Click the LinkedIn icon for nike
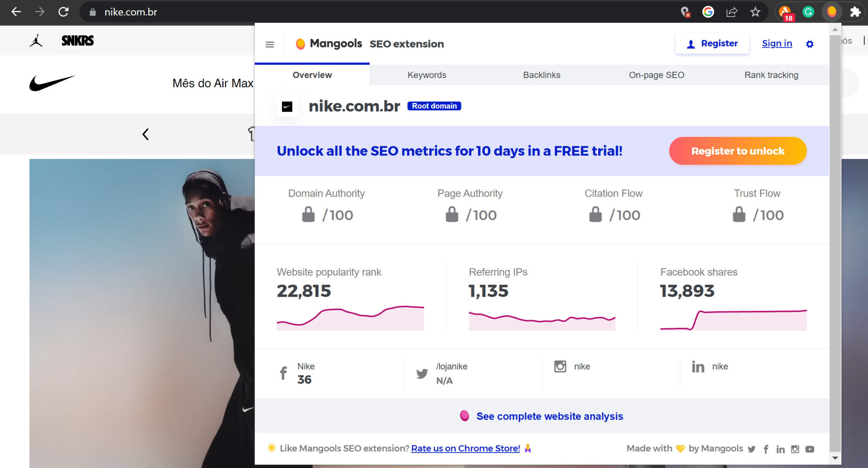 (x=698, y=366)
